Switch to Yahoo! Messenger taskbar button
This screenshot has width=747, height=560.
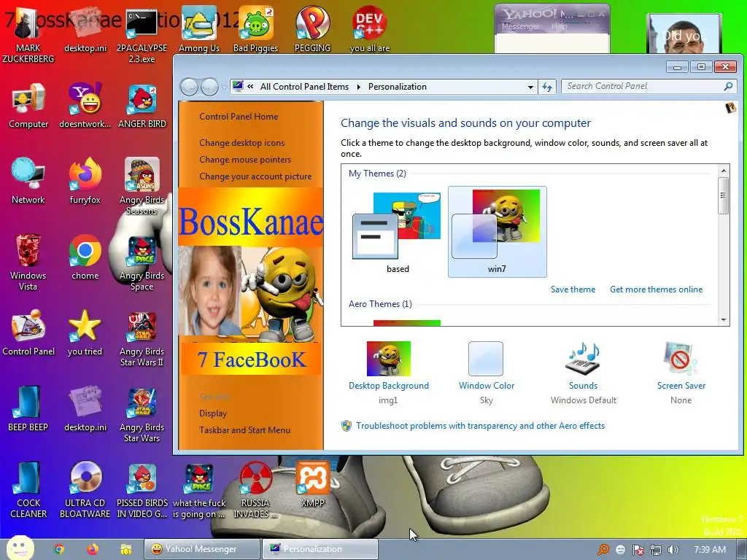(202, 549)
